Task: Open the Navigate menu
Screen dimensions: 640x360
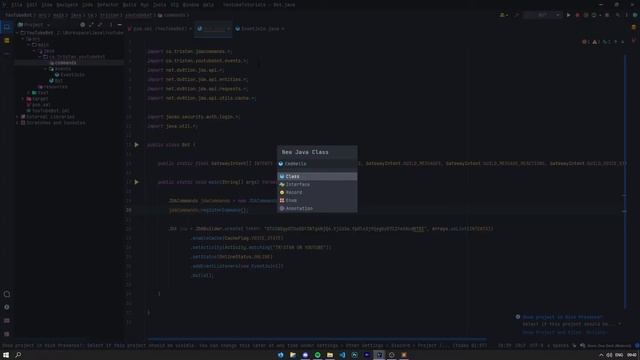Action: pyautogui.click(x=67, y=5)
